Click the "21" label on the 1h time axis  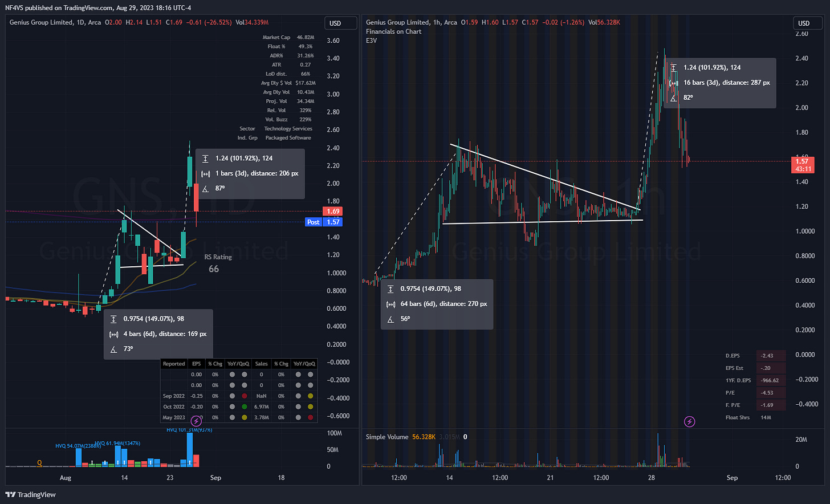550,478
